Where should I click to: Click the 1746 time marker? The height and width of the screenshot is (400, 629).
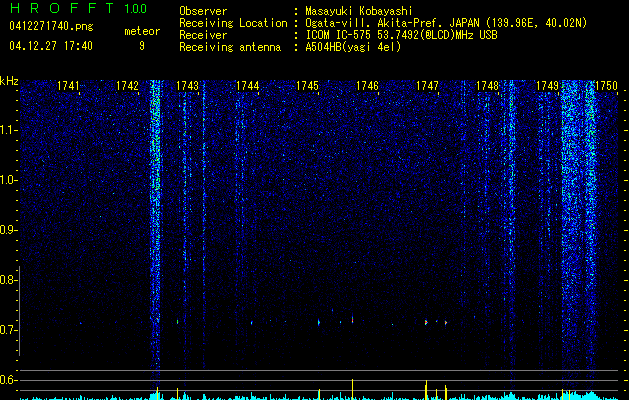(367, 85)
